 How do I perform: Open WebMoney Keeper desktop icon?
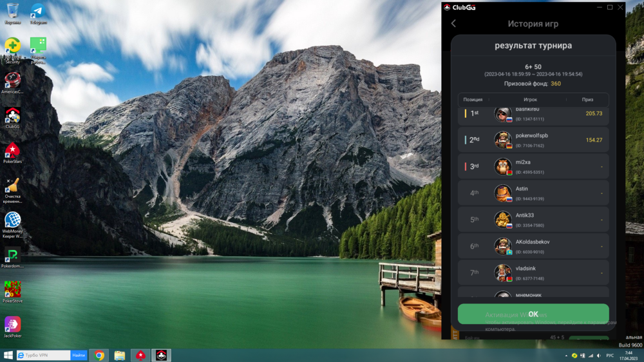pos(12,221)
